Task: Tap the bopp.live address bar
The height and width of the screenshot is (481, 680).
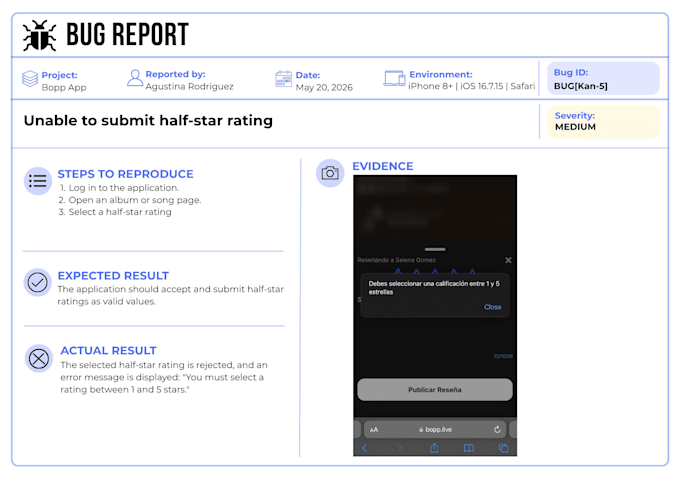Action: pyautogui.click(x=435, y=429)
